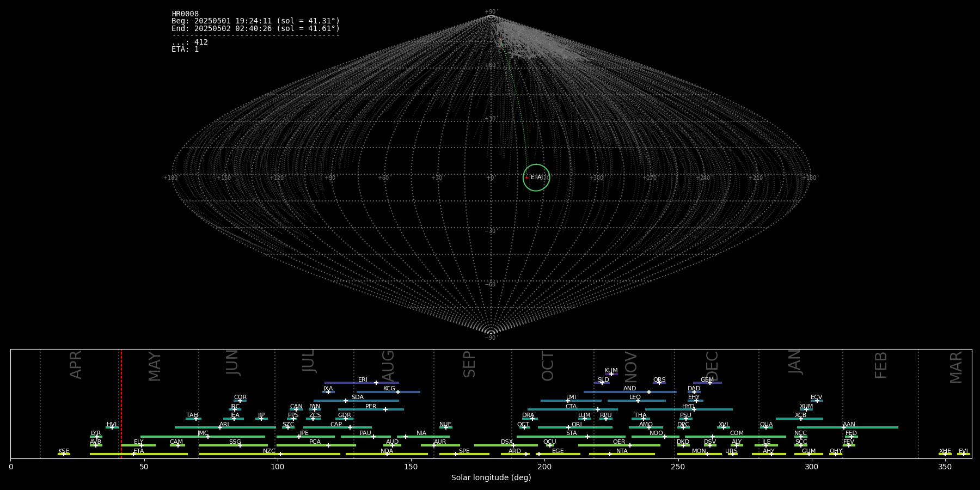The width and height of the screenshot is (980, 490).
Task: Select the JMC shower label
Action: 203,433
